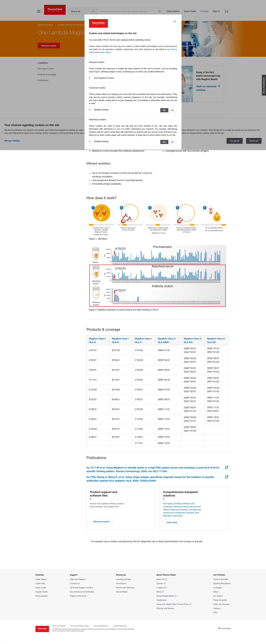This screenshot has width=266, height=644.
Task: Click the arrow next to View on-demand webinar
Action: pos(219,86)
